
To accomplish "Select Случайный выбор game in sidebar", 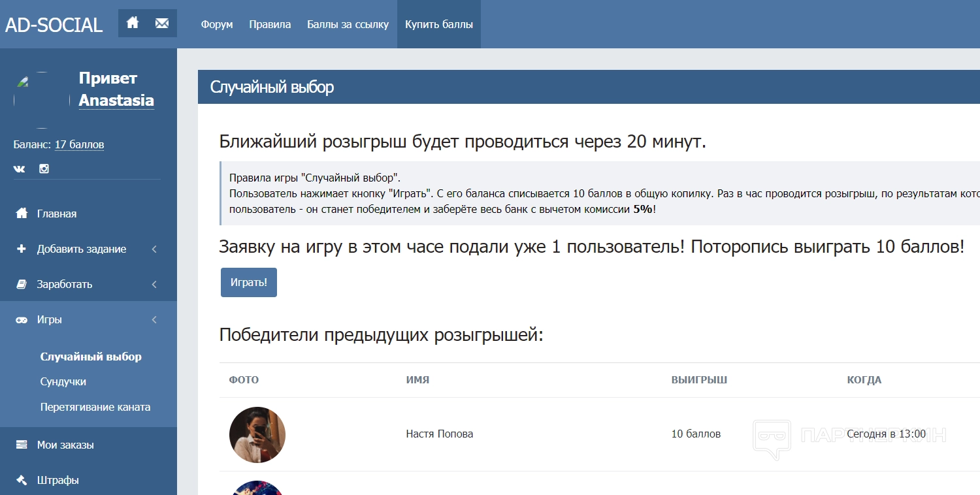I will click(91, 357).
